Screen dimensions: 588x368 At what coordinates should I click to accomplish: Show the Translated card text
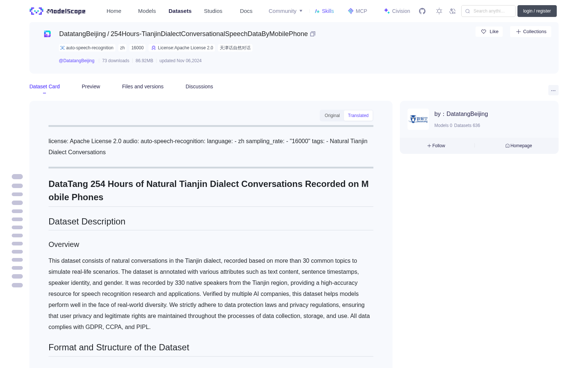click(x=358, y=116)
